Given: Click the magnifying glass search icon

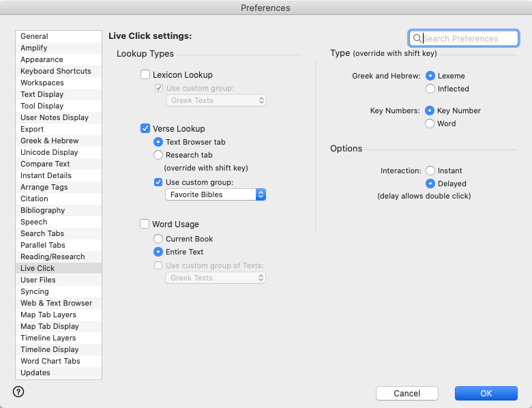Looking at the screenshot, I should click(x=417, y=39).
